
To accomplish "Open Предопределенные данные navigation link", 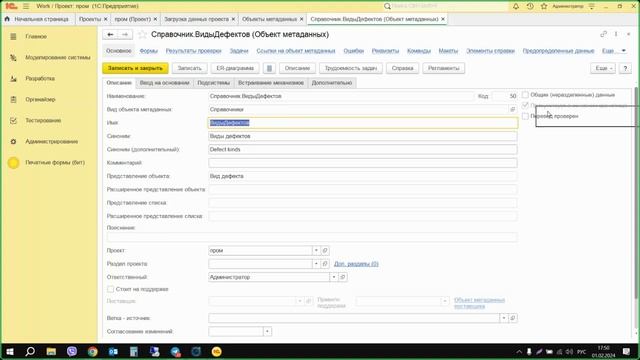I will (558, 51).
